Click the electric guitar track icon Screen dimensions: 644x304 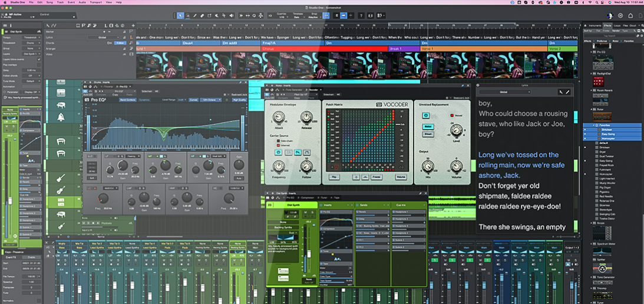click(x=61, y=179)
